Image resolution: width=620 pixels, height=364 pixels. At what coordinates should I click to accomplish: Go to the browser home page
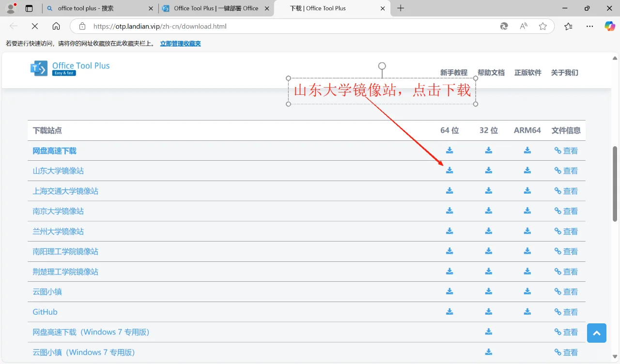[x=56, y=26]
